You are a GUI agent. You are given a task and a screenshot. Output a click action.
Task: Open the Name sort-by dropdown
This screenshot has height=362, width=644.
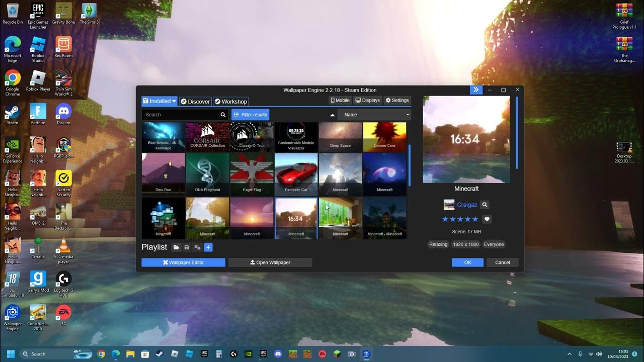[x=374, y=115]
